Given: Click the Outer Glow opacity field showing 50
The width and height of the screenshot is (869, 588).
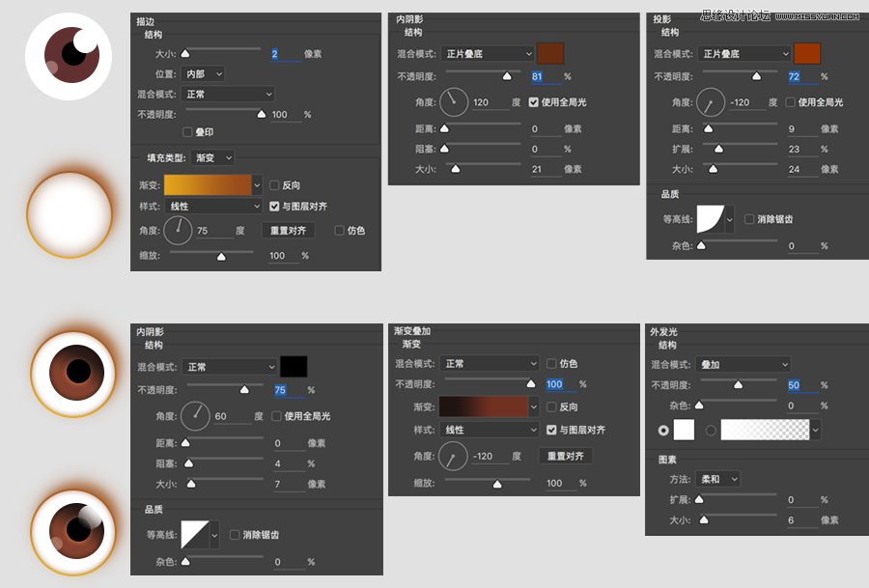Looking at the screenshot, I should coord(803,385).
